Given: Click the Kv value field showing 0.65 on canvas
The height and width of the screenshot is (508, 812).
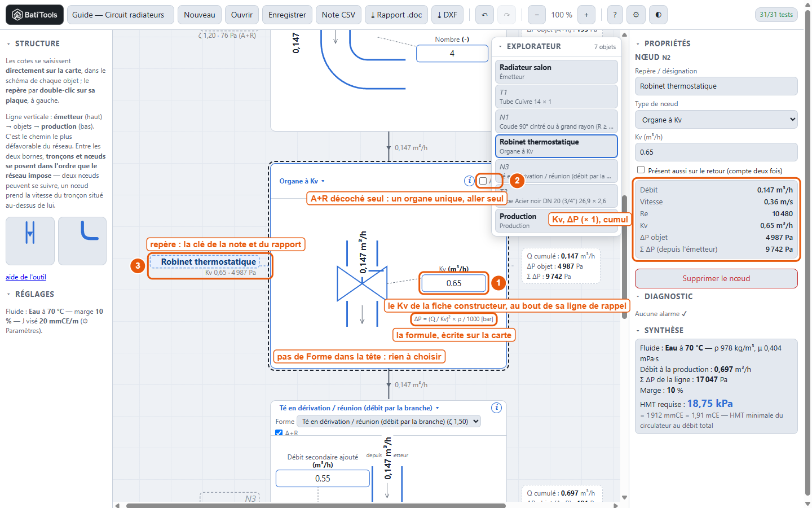Looking at the screenshot, I should tap(453, 283).
